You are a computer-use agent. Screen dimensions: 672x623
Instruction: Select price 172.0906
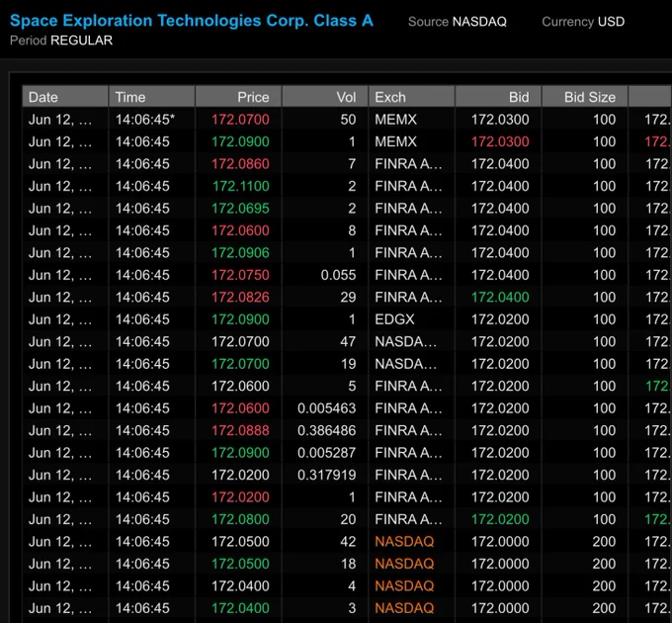(x=240, y=252)
